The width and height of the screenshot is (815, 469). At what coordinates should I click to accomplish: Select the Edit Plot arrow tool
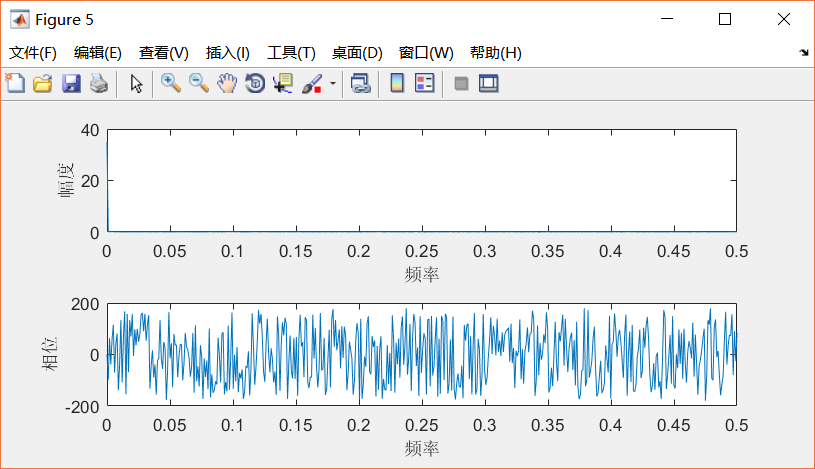(x=136, y=83)
